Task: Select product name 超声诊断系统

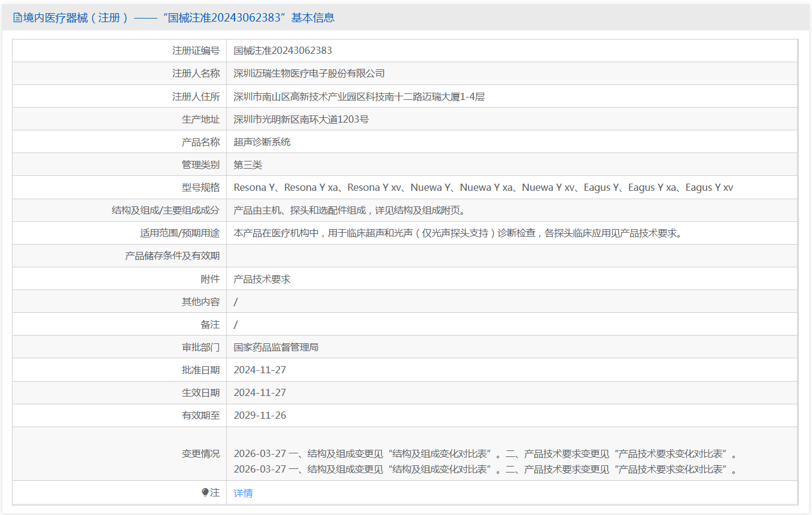Action: 261,142
